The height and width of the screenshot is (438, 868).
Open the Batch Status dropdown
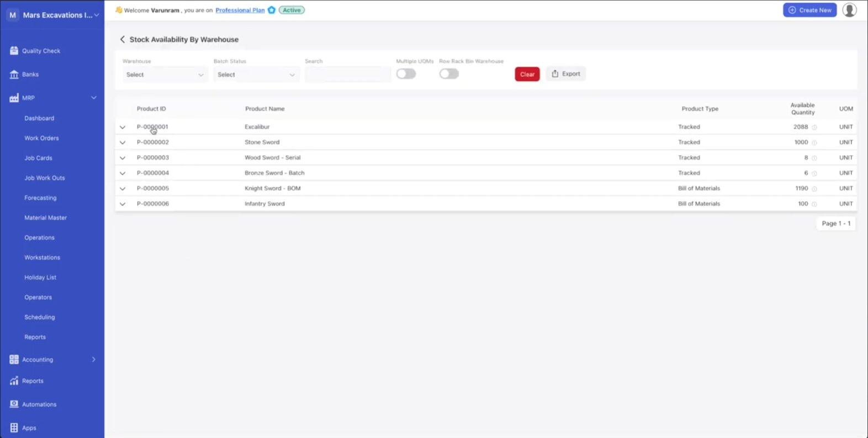(x=256, y=75)
